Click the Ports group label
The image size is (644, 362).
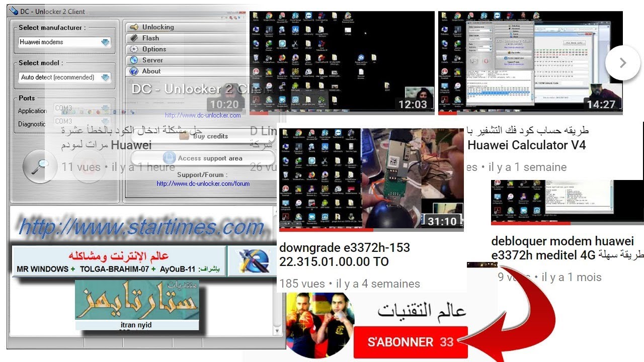click(x=27, y=98)
